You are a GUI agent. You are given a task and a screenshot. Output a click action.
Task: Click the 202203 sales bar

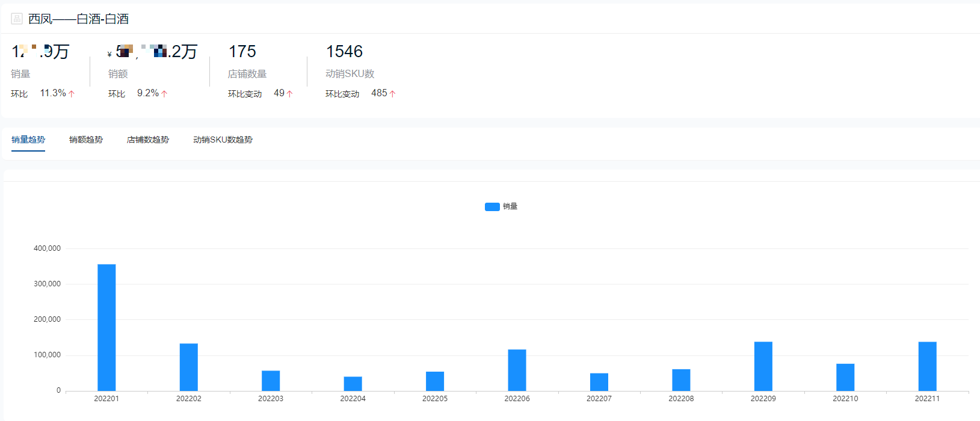[x=271, y=381]
